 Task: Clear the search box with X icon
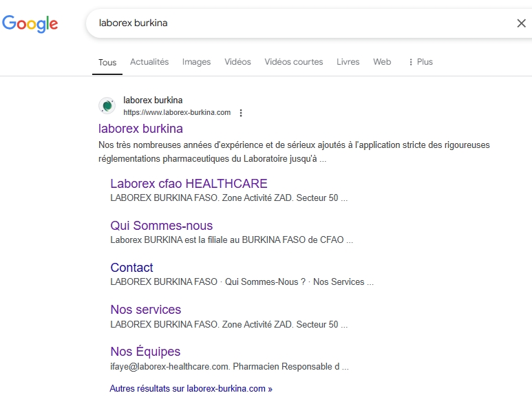point(521,23)
